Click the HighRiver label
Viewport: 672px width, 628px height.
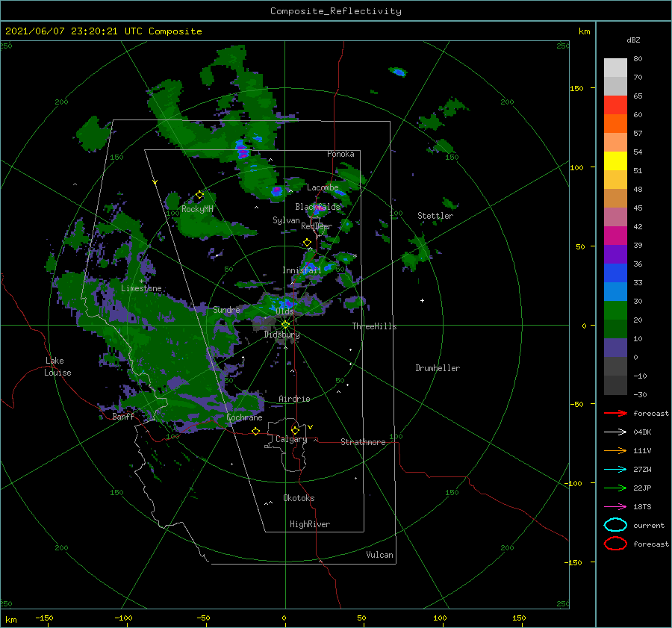[310, 524]
